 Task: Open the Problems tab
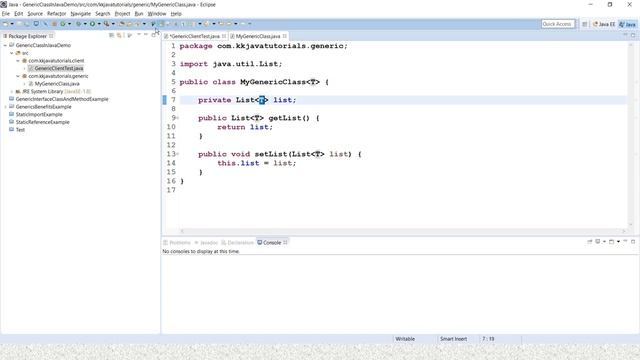[177, 242]
